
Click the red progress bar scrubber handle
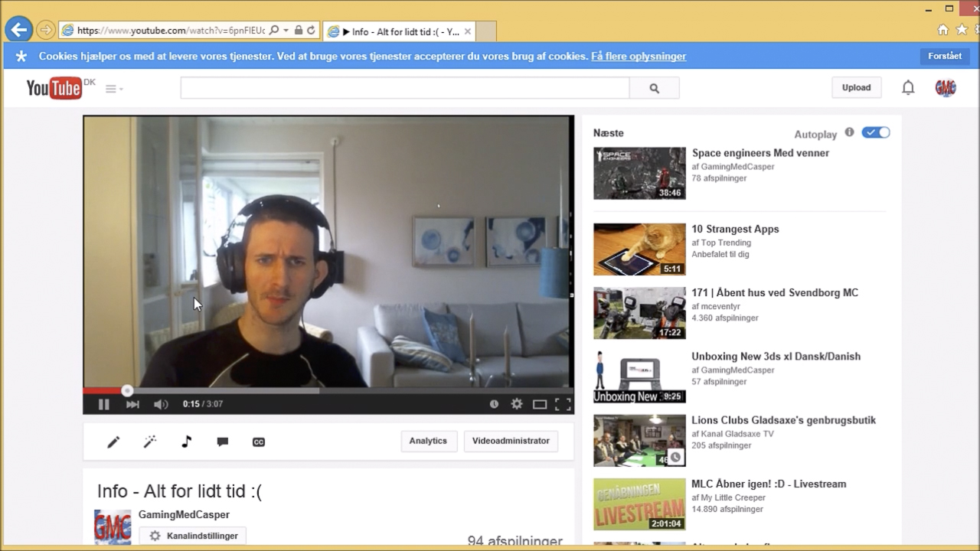tap(127, 390)
